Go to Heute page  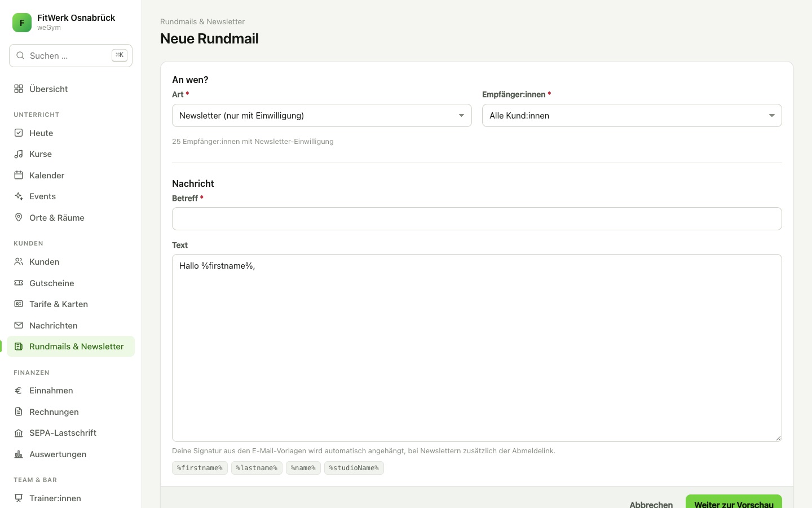(x=70, y=133)
